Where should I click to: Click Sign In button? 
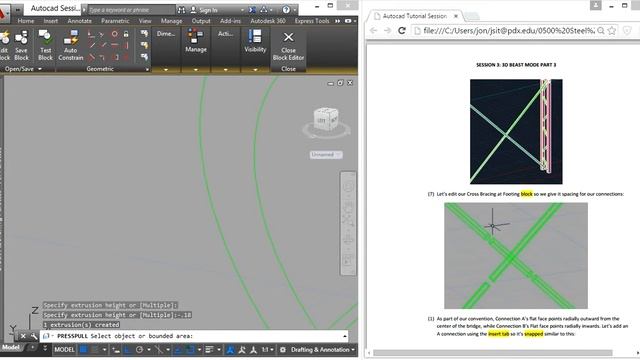204,10
